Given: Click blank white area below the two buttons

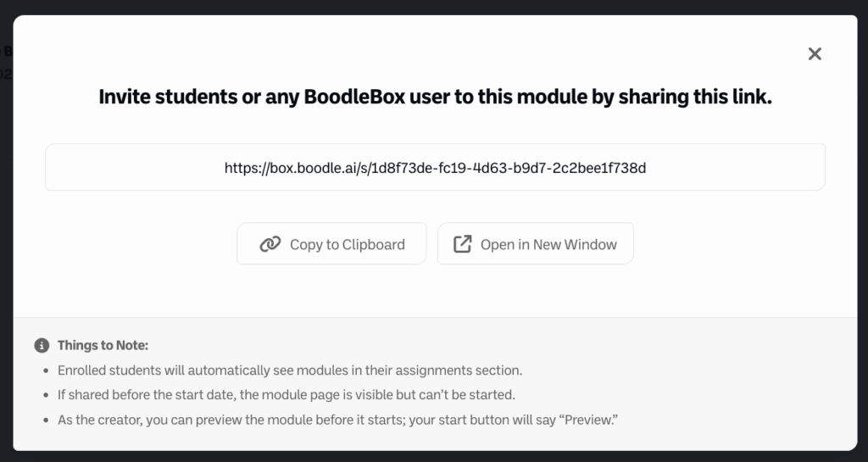Looking at the screenshot, I should pos(435,292).
